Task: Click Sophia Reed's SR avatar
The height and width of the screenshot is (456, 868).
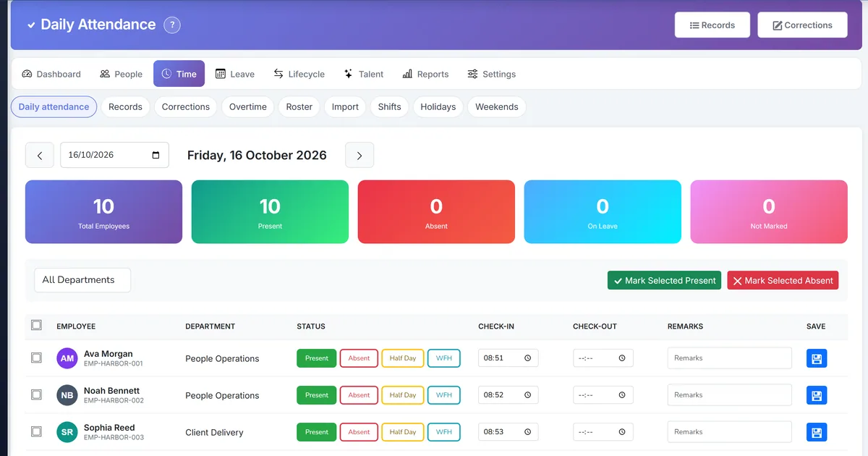Action: pyautogui.click(x=67, y=432)
